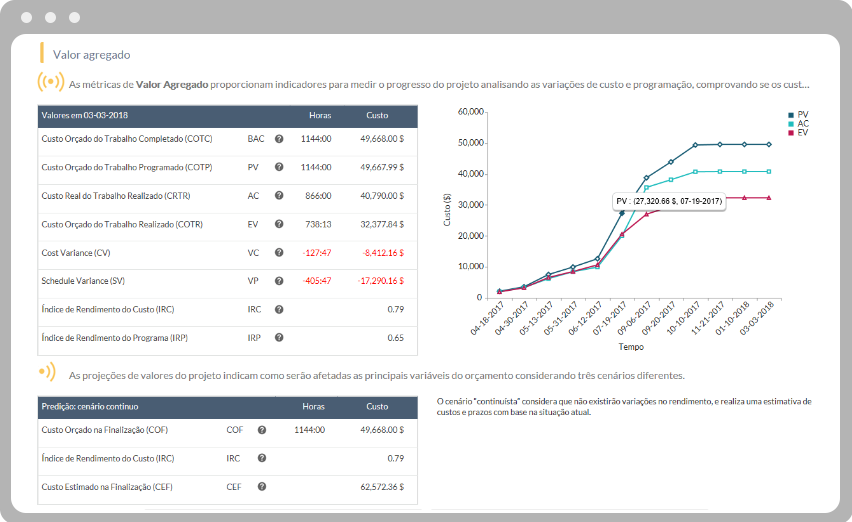
Task: Click the question mark beside AC
Action: (x=279, y=196)
